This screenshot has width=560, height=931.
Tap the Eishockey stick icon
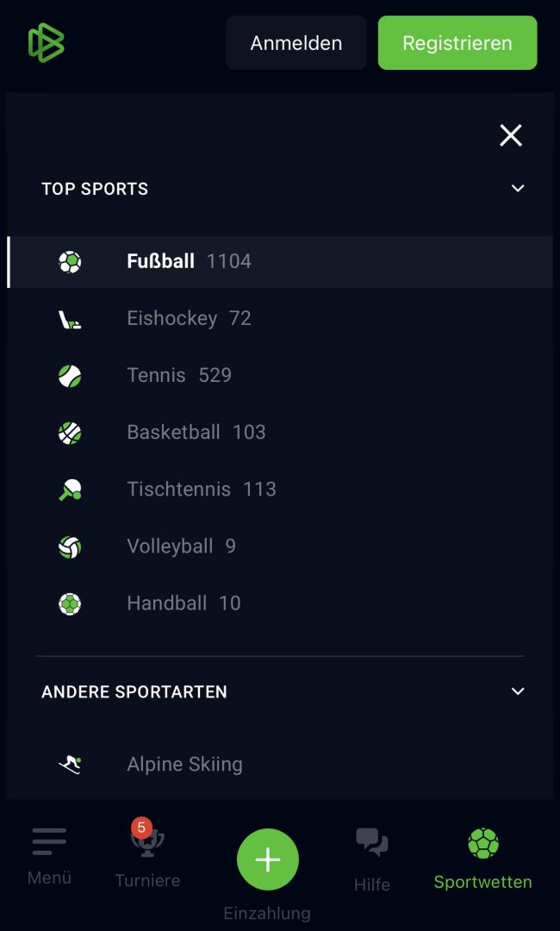pyautogui.click(x=70, y=319)
